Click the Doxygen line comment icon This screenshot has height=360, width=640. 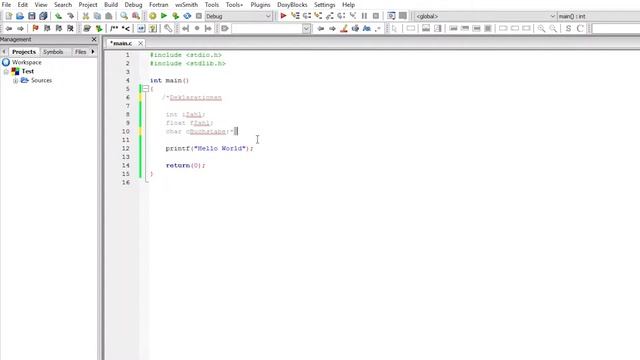[x=126, y=28]
